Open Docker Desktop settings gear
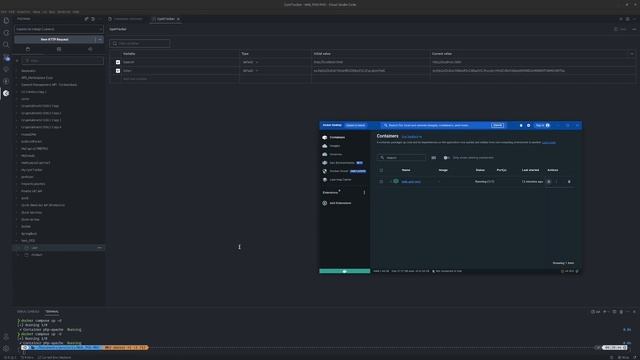Screen dimensions: 640x360 [529, 126]
